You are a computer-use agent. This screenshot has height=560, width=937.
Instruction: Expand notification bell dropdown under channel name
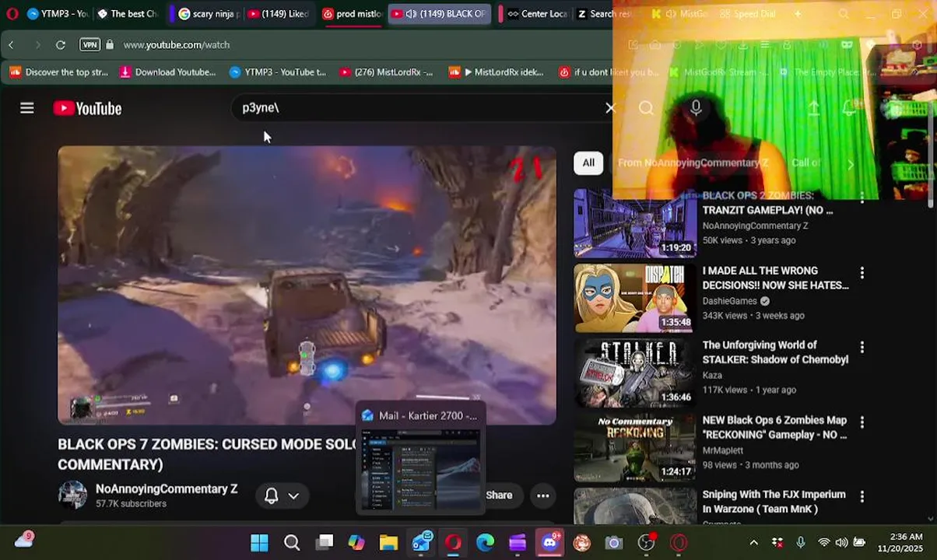click(x=293, y=495)
